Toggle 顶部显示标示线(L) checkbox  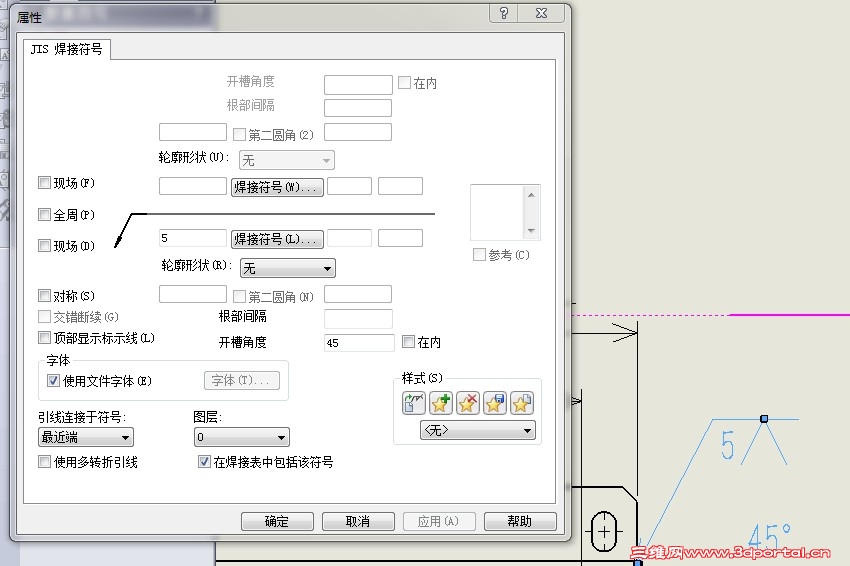[44, 338]
